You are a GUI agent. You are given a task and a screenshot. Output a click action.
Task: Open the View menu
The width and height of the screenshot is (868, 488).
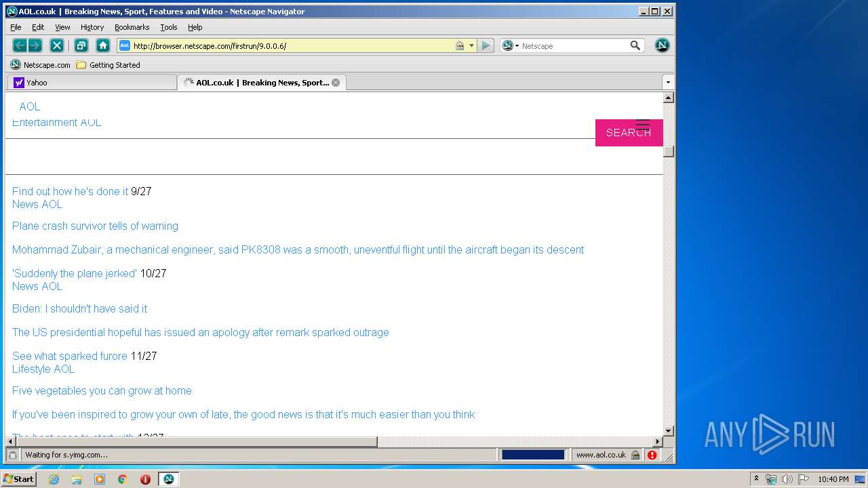62,27
